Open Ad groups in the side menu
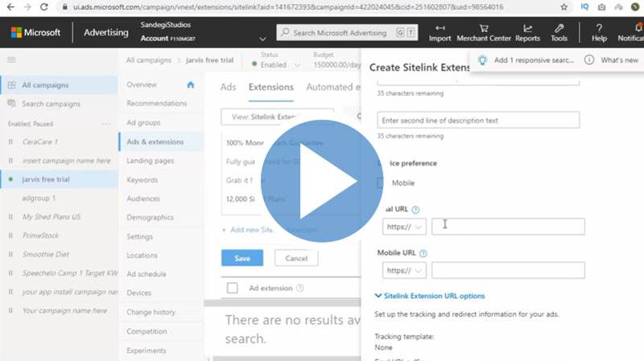 point(144,123)
